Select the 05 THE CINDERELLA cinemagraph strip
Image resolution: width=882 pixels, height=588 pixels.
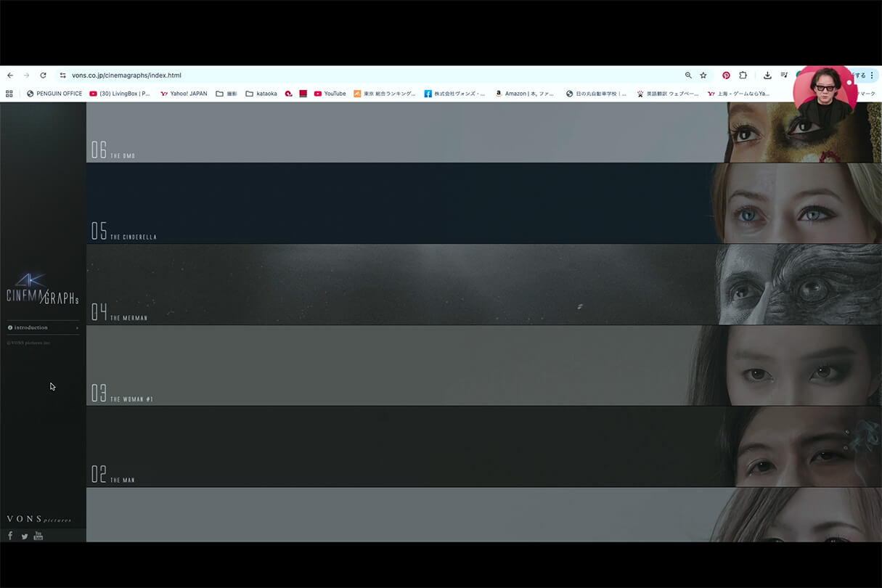tap(484, 203)
